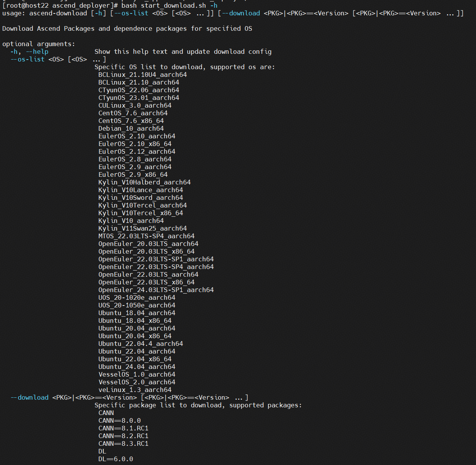This screenshot has width=476, height=465.
Task: Select 'CULinux_3.0_aarch64' text
Action: [x=135, y=105]
